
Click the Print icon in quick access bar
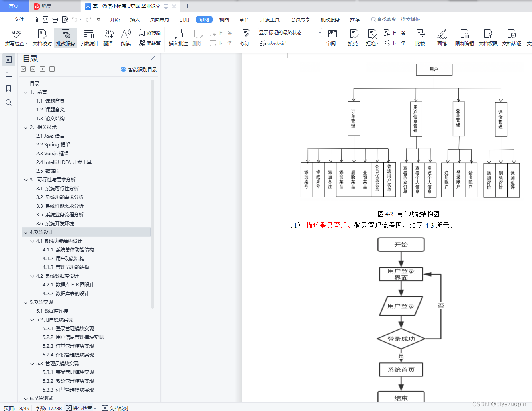click(x=55, y=19)
